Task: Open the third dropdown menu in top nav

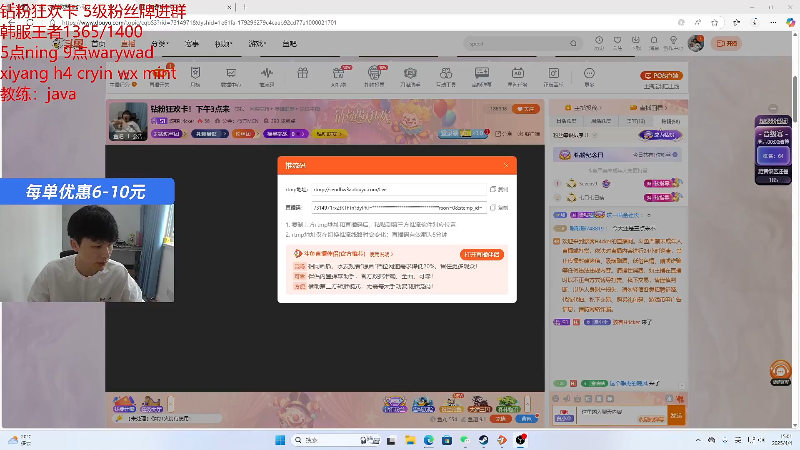Action: [223, 43]
